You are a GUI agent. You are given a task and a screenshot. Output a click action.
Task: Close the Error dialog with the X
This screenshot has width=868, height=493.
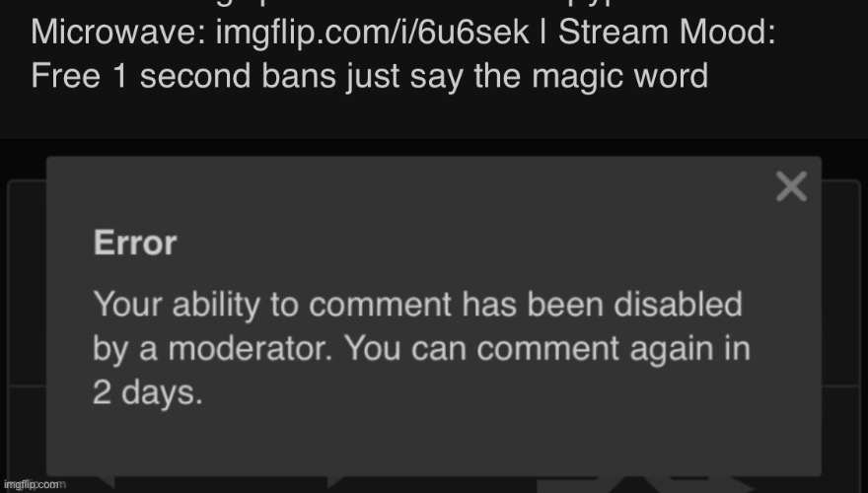click(x=791, y=186)
